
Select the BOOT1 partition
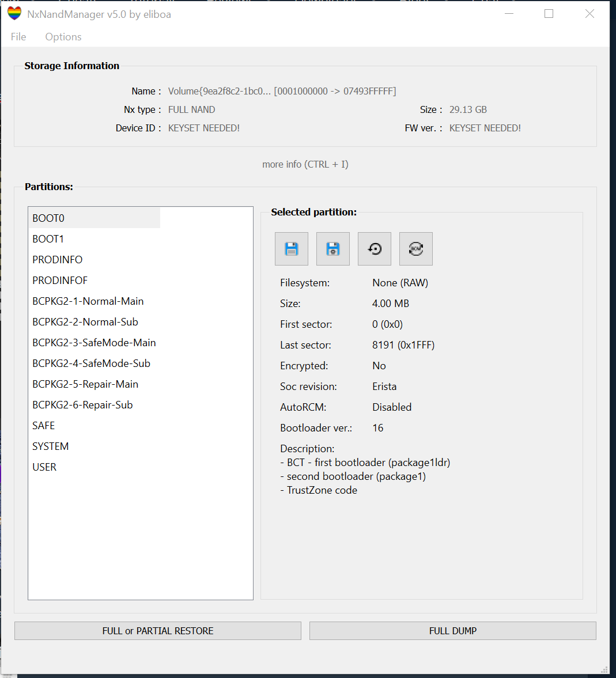pos(95,238)
